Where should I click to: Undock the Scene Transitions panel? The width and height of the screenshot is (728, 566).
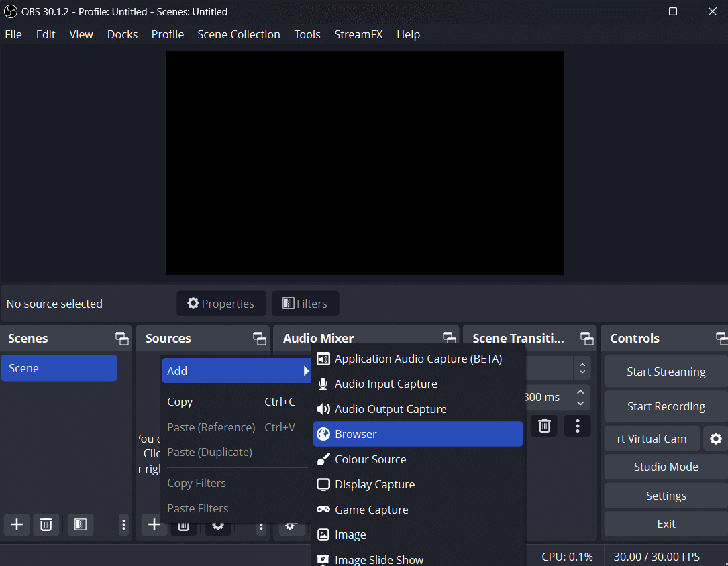[x=587, y=339]
